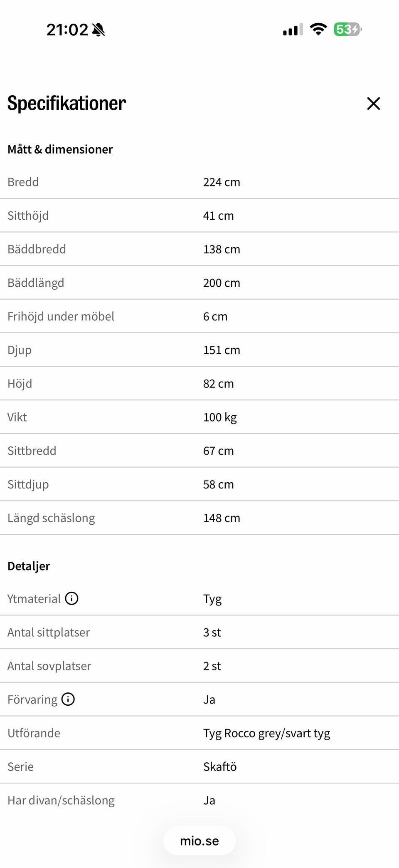
Task: Tap the cellular signal bars icon
Action: click(x=293, y=30)
